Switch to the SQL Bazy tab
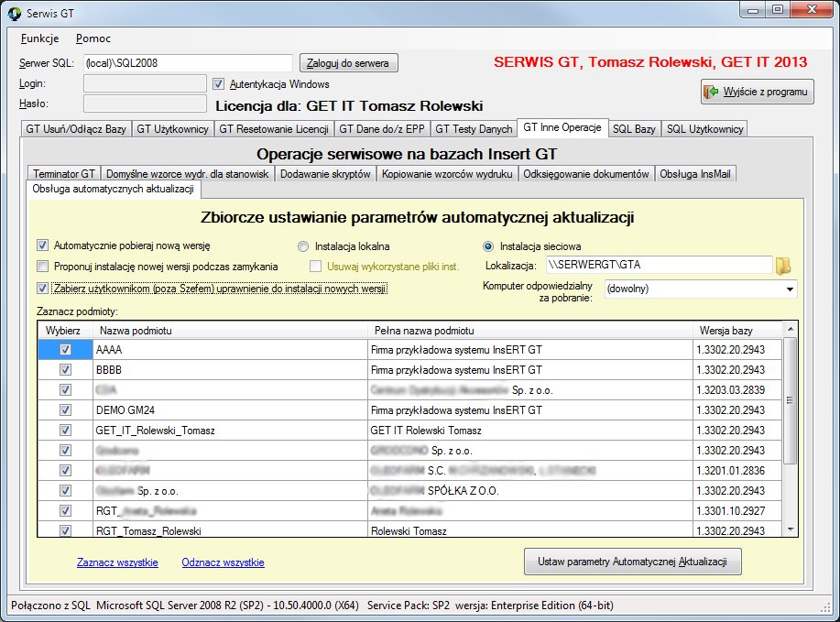 (634, 129)
